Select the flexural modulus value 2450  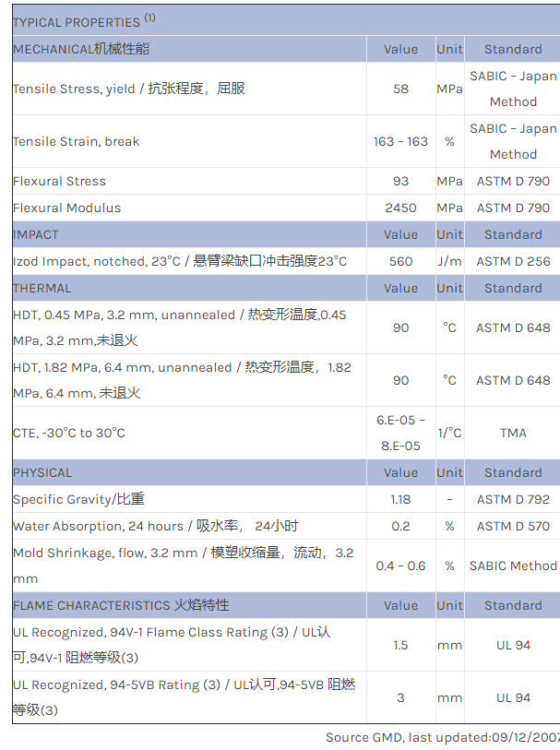pos(400,208)
